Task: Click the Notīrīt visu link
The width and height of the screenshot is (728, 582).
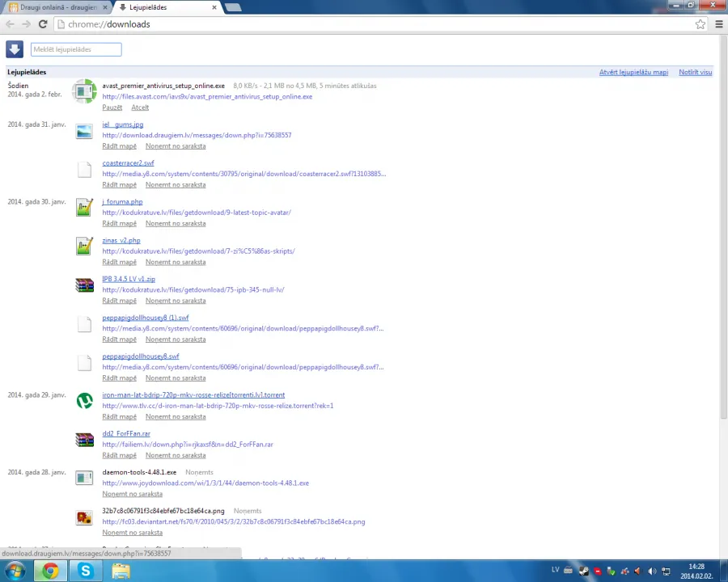Action: (695, 72)
